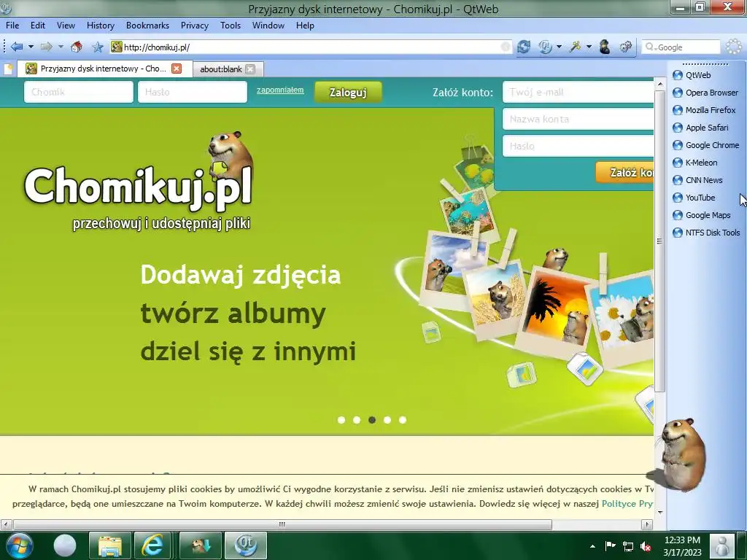Bookmark page with the star icon
This screenshot has width=747, height=560.
click(98, 47)
